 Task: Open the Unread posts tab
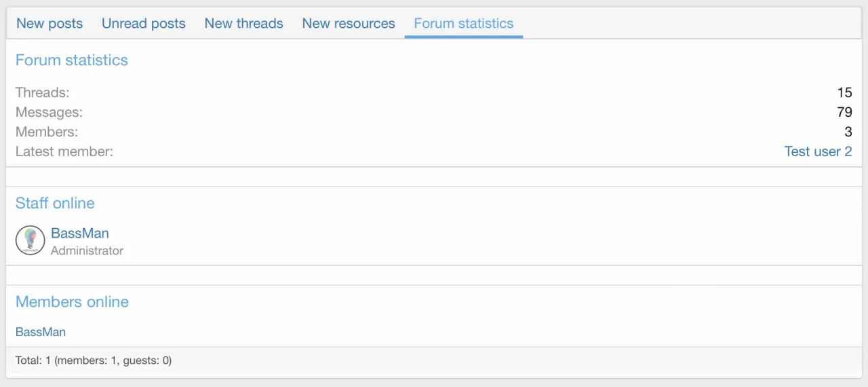coord(144,23)
